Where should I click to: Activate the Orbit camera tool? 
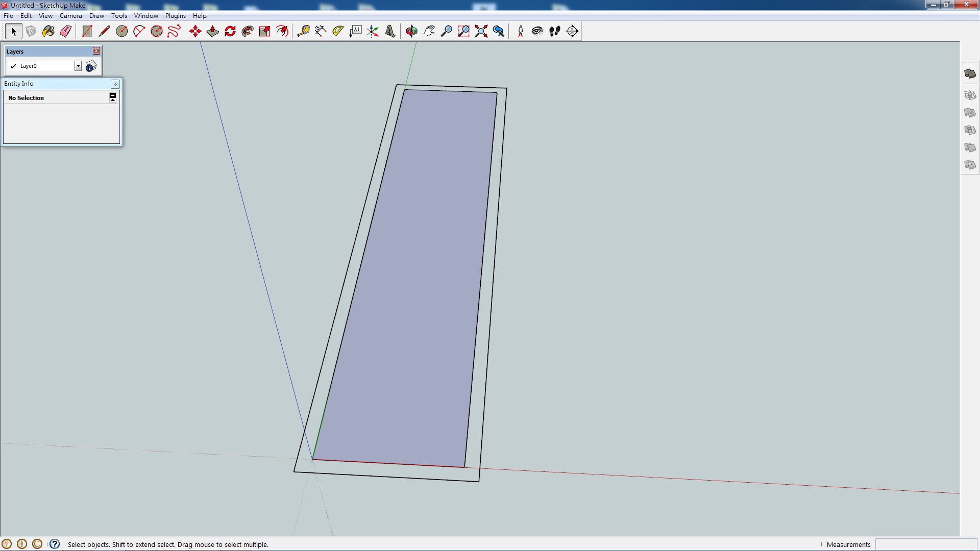(411, 31)
